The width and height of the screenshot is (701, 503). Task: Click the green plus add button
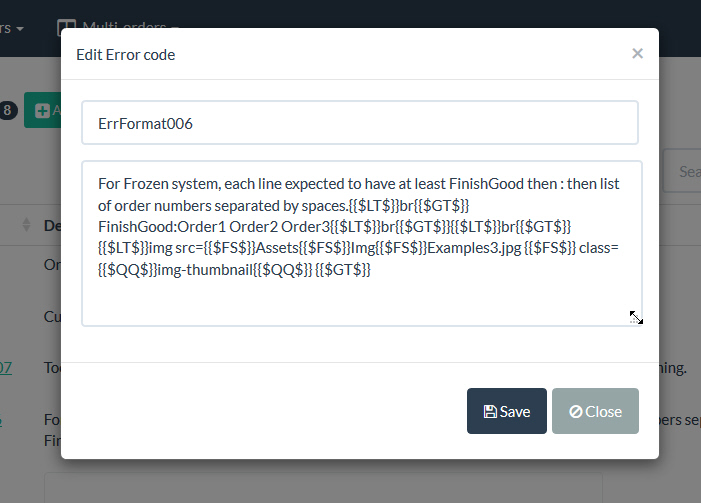40,110
